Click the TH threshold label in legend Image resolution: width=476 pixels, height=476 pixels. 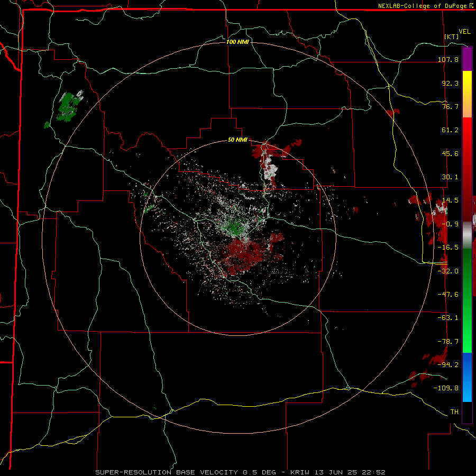(454, 412)
